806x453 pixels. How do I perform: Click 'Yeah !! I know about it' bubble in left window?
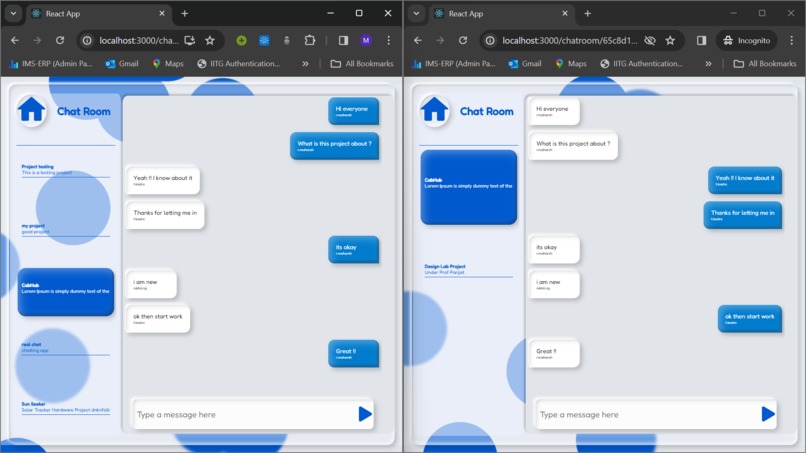(162, 180)
